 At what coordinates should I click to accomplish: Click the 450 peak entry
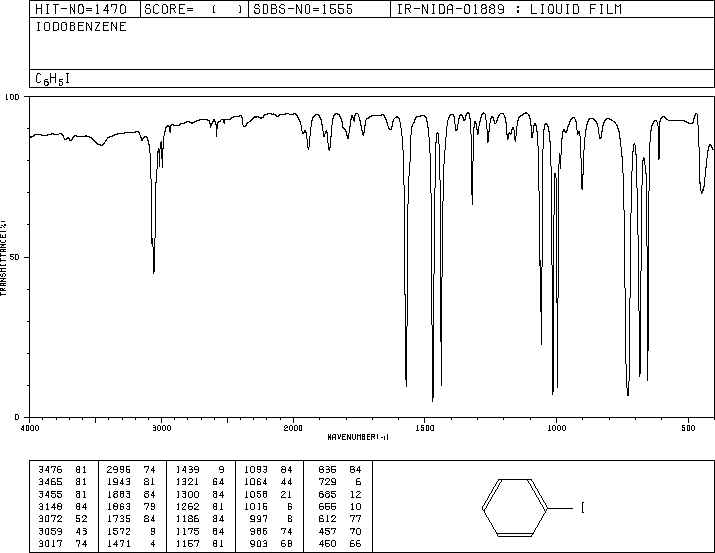tap(327, 543)
